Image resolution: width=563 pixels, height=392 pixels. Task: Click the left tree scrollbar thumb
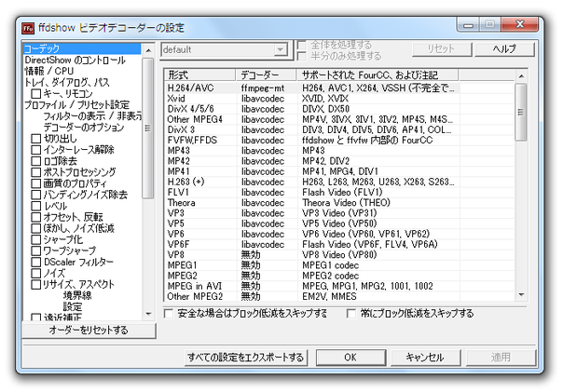(148, 128)
